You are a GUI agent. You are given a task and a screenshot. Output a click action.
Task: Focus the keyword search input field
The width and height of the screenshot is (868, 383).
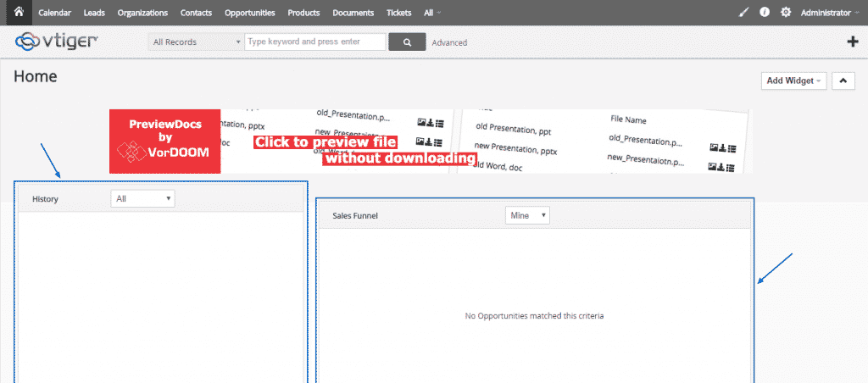point(314,42)
